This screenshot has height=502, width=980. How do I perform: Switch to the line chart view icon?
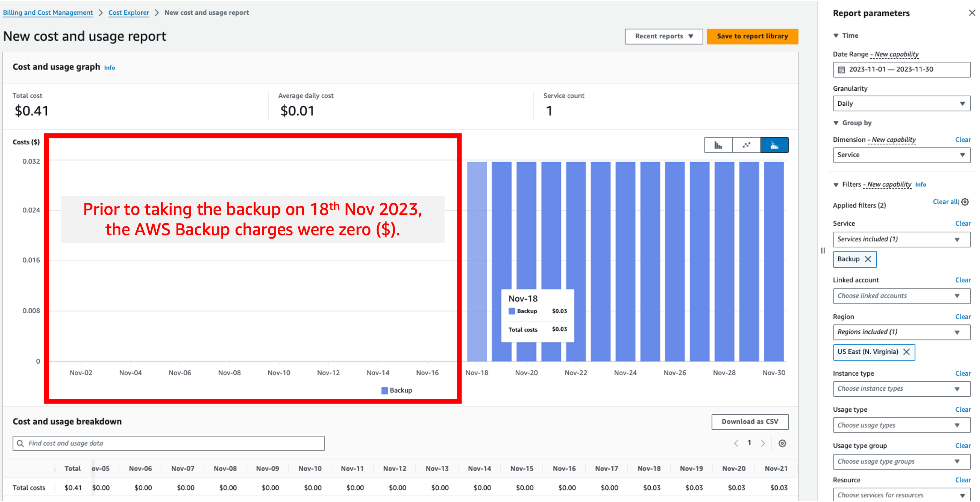[746, 145]
